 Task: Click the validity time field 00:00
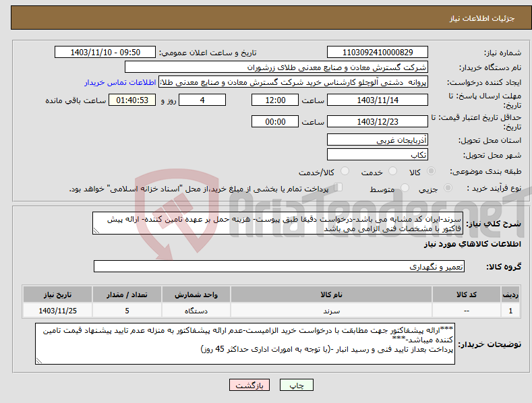275,121
